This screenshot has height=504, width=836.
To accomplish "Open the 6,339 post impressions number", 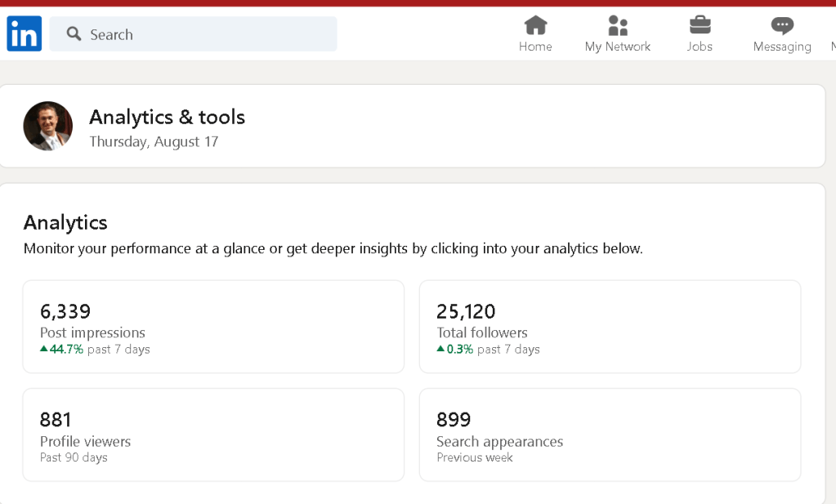I will (65, 311).
